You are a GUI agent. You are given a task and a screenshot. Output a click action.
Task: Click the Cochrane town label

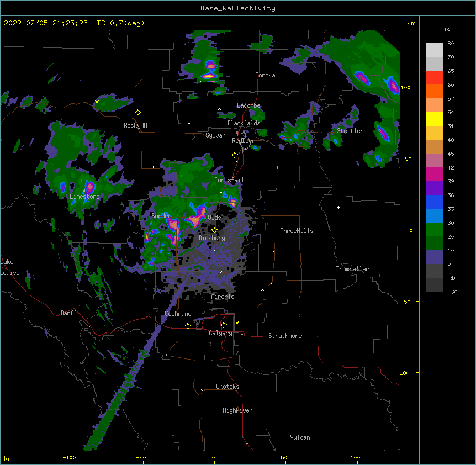(178, 314)
